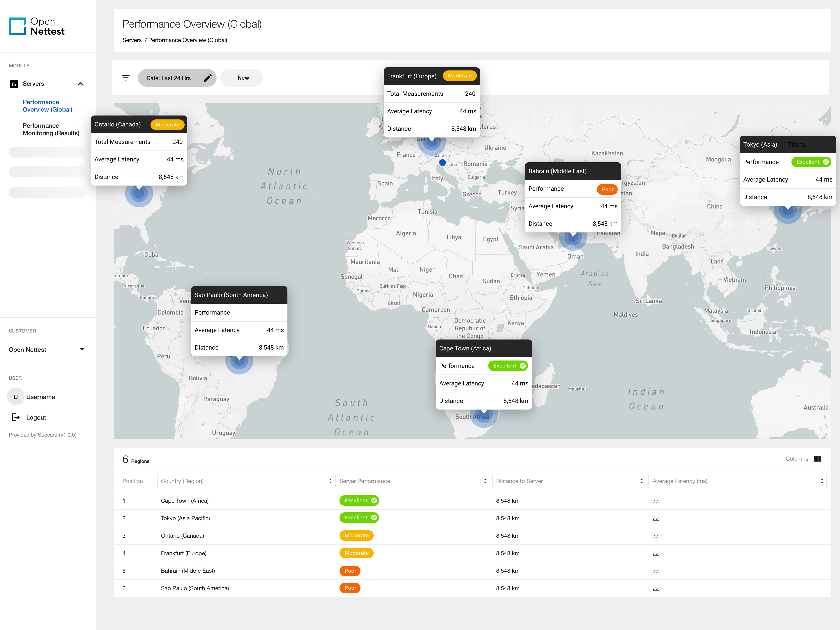840x630 pixels.
Task: Collapse the Servers menu chevron
Action: 80,84
